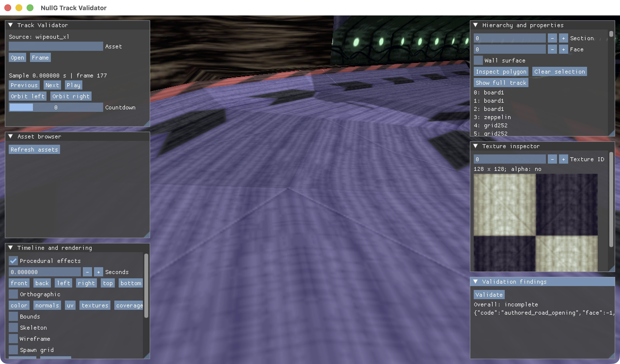Start playback with Play
The height and width of the screenshot is (364, 620).
[74, 85]
